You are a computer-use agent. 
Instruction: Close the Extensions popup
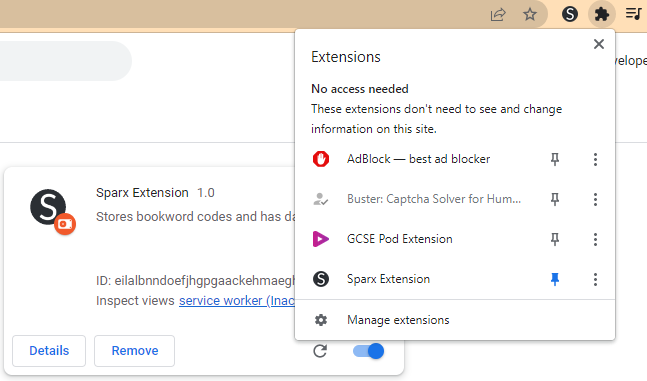[599, 44]
